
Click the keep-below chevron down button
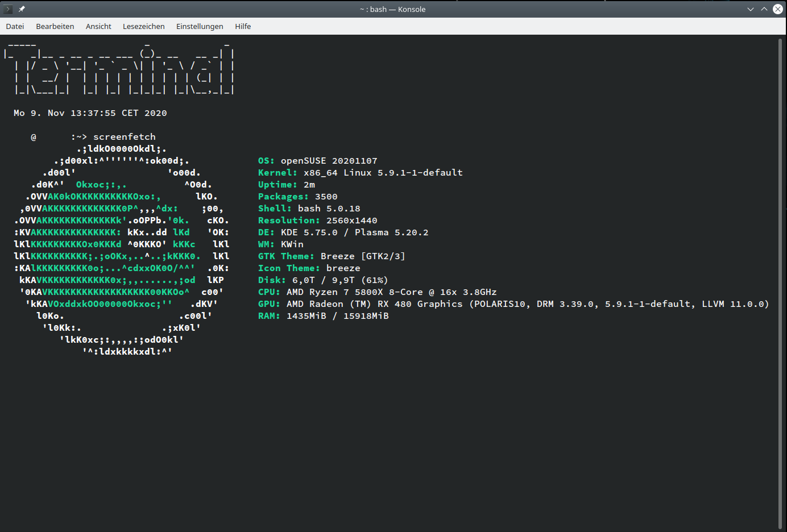(x=751, y=9)
